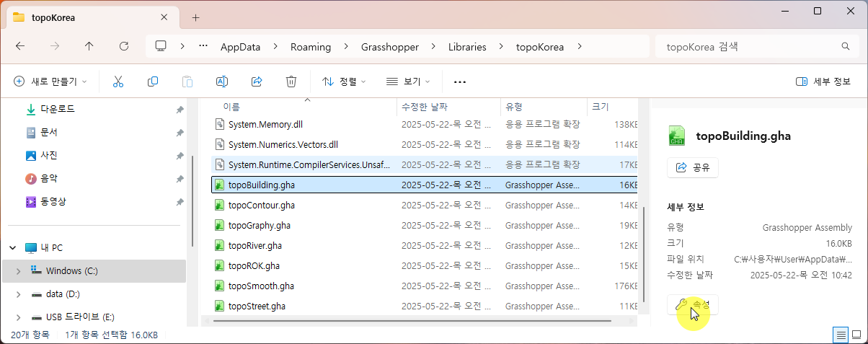Open 다운로드 in the sidebar
The height and width of the screenshot is (344, 868).
tap(57, 110)
